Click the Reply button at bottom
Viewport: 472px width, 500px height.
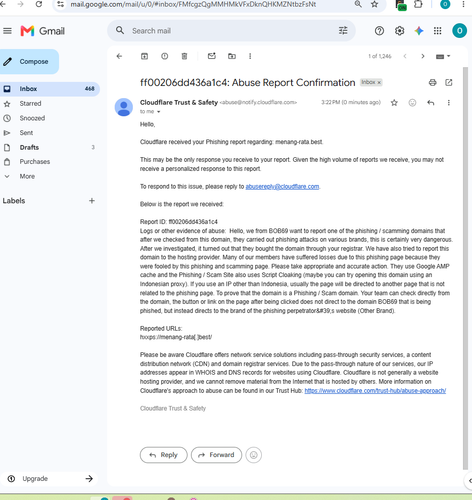point(164,455)
